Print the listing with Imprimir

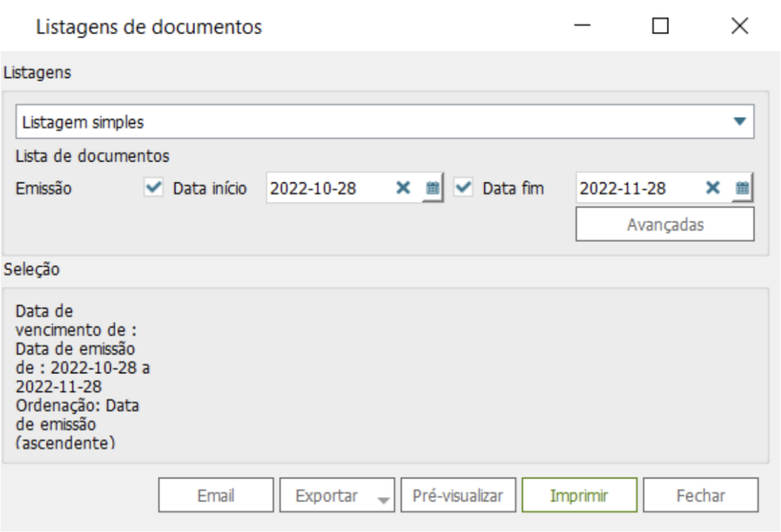point(579,496)
